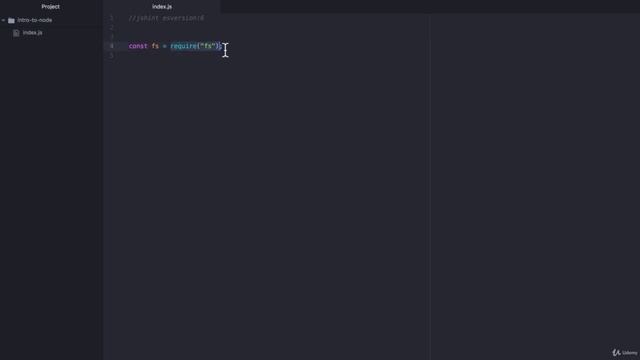Select the intro-to-node project folder name
640x360 pixels.
[35, 20]
